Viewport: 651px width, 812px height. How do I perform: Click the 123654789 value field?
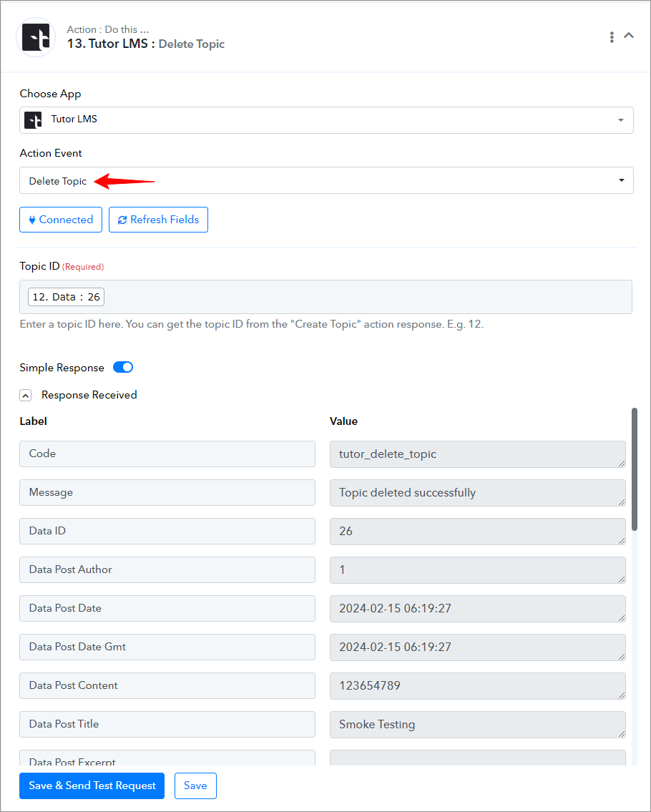point(477,686)
